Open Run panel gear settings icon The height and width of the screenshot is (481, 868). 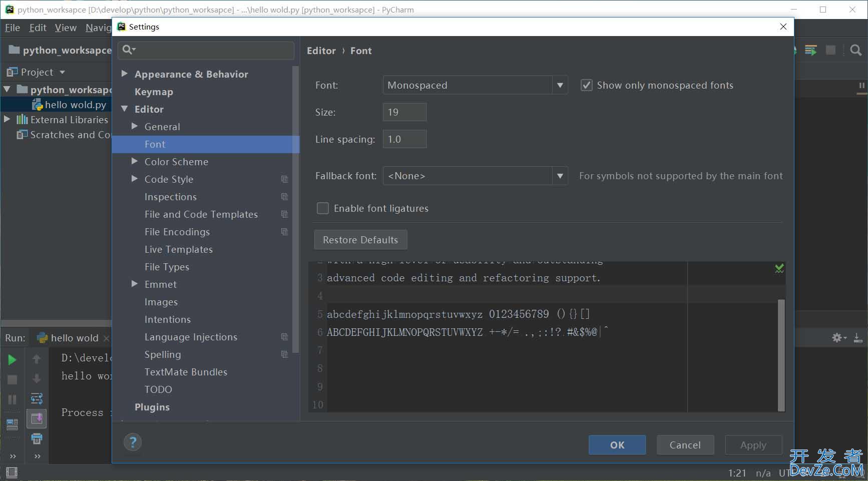click(x=838, y=338)
